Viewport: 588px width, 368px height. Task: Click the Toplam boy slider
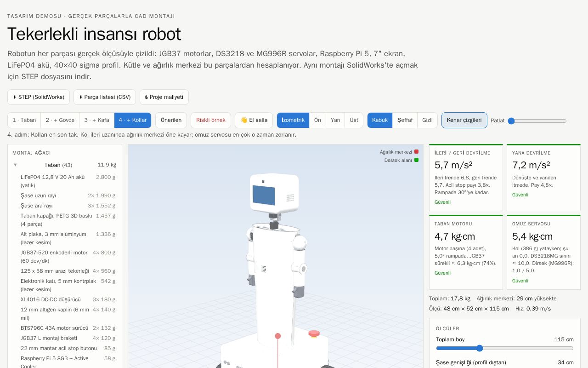pos(505,348)
